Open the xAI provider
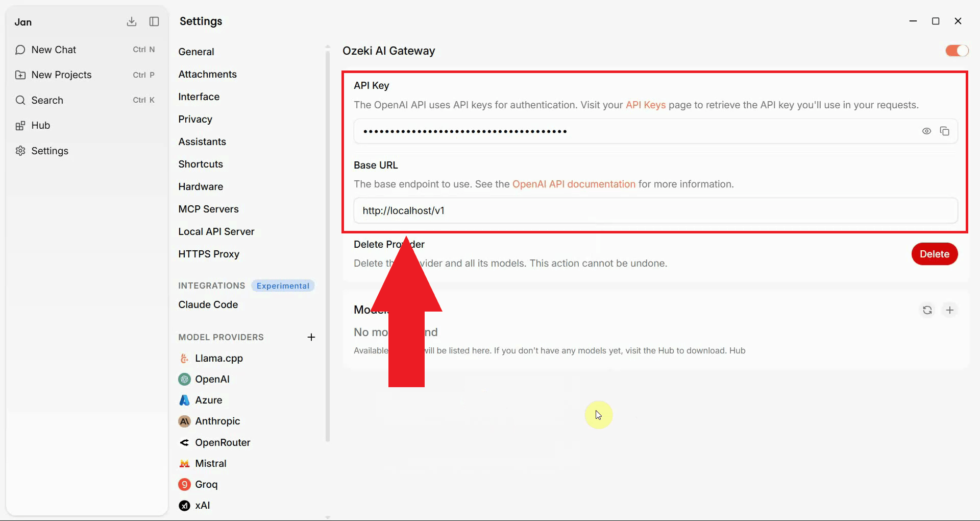This screenshot has width=980, height=521. (x=202, y=505)
